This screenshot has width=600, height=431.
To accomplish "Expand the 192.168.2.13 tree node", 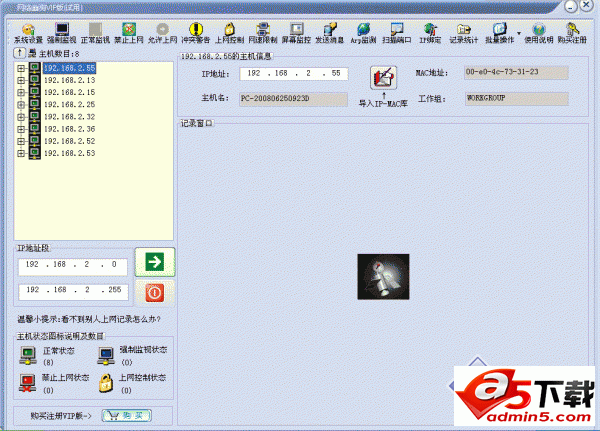I will pyautogui.click(x=21, y=80).
